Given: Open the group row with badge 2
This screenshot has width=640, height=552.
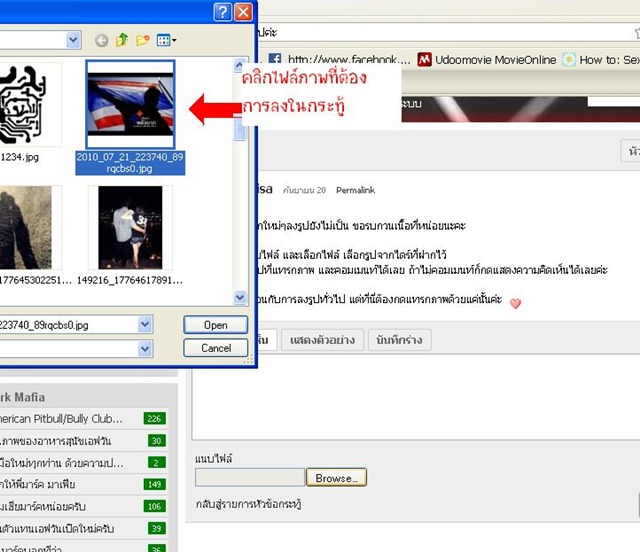Looking at the screenshot, I should point(83,463).
